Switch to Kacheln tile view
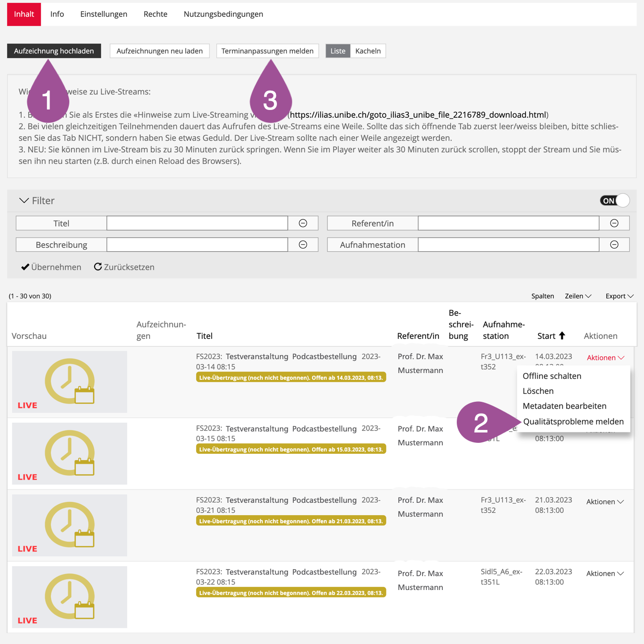This screenshot has width=644, height=644. [x=368, y=51]
